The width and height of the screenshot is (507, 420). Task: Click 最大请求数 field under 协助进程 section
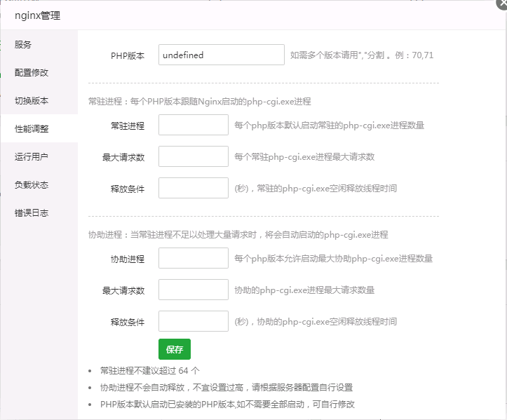[194, 290]
